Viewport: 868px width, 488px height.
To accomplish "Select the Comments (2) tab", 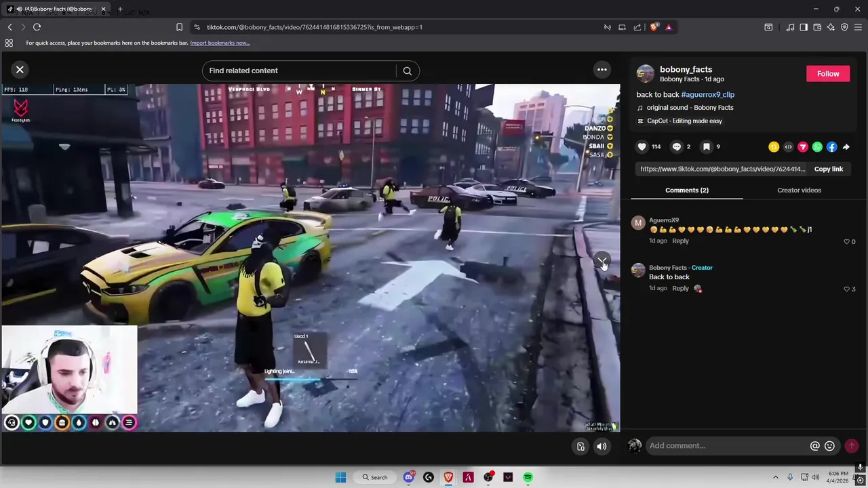I will coord(686,190).
